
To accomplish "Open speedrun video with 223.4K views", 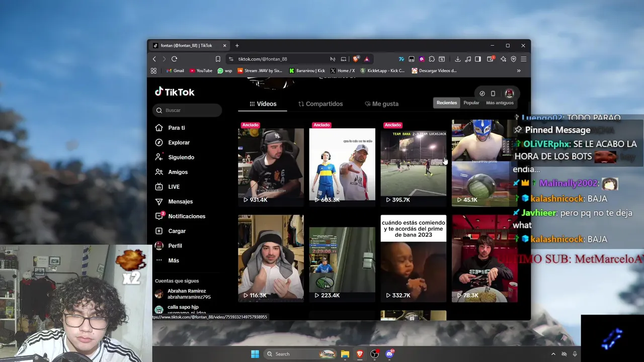I will [342, 258].
